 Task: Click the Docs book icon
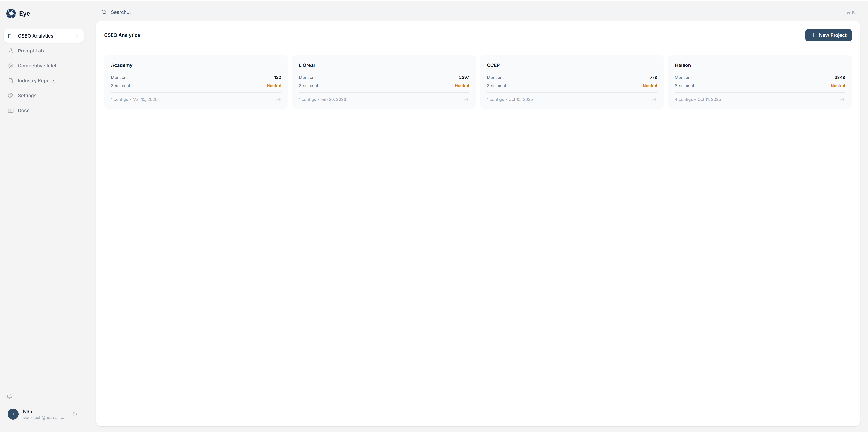click(11, 111)
